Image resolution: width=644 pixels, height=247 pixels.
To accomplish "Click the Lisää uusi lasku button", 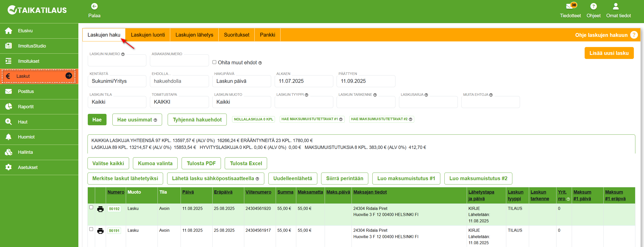I will 609,53.
